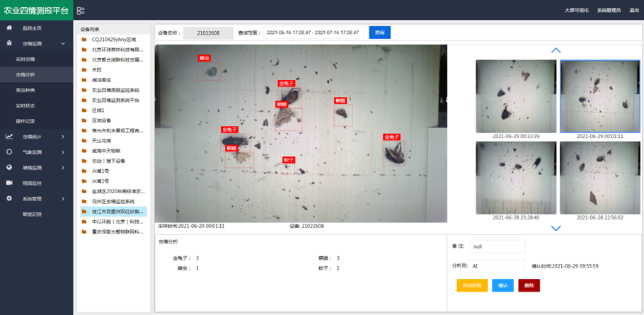Click the 系统管理 gear icon
The height and width of the screenshot is (315, 644).
click(9, 199)
